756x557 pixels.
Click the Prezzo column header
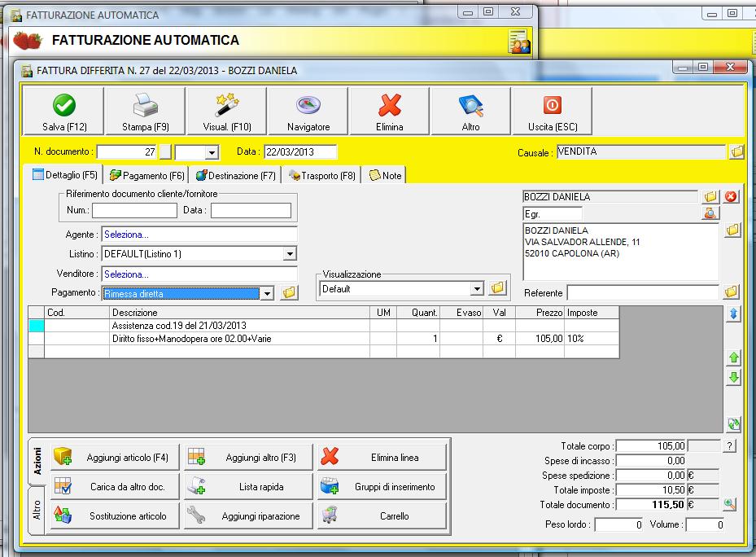coord(540,313)
